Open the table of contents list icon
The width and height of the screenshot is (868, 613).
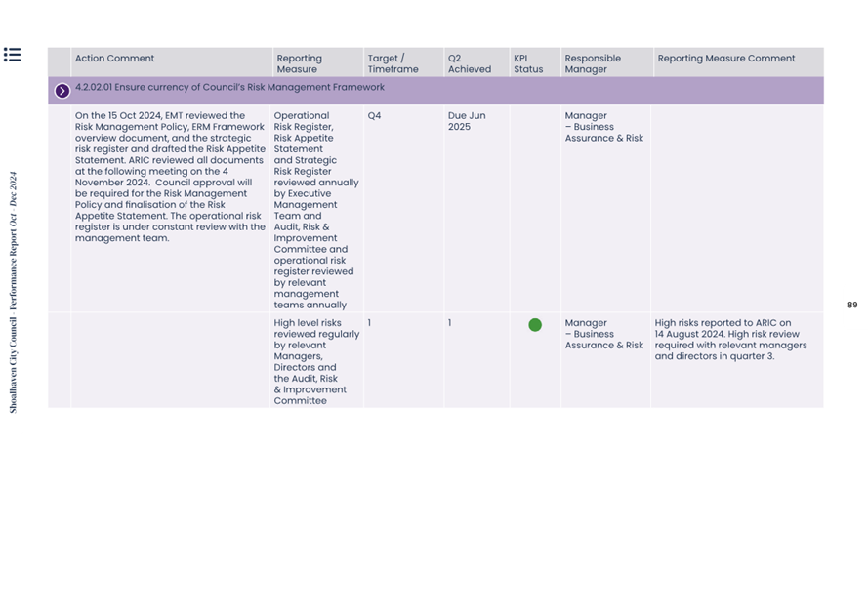[12, 55]
